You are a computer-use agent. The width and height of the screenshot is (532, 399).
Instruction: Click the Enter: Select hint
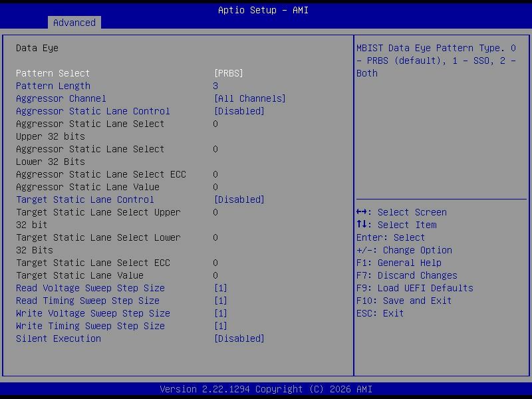click(x=390, y=237)
